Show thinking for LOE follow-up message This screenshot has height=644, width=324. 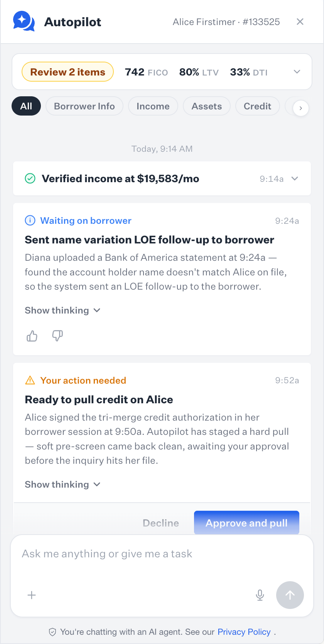coord(62,310)
